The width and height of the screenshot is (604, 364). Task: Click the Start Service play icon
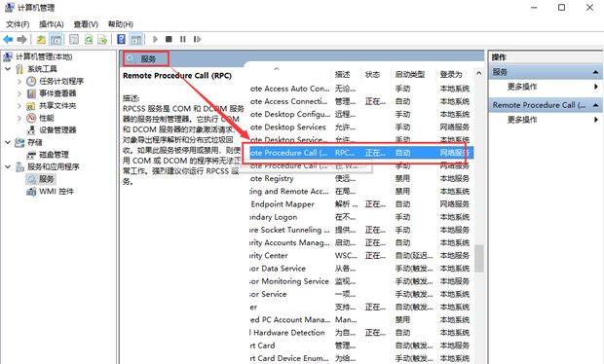click(155, 39)
